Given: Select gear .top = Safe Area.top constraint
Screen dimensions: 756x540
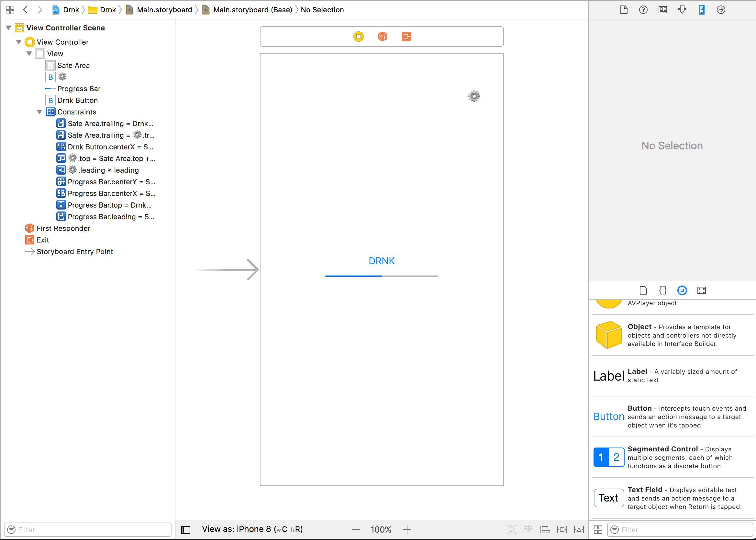Looking at the screenshot, I should (x=106, y=158).
